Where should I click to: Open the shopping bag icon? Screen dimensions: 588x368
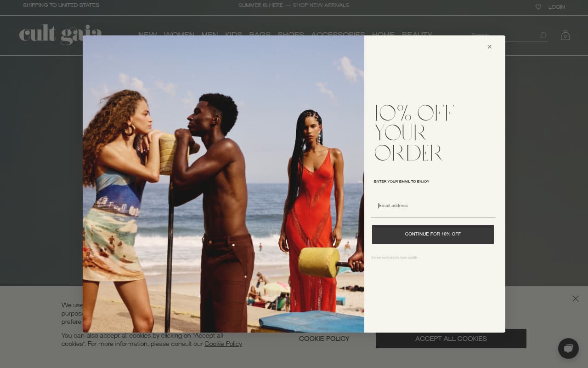pos(565,35)
